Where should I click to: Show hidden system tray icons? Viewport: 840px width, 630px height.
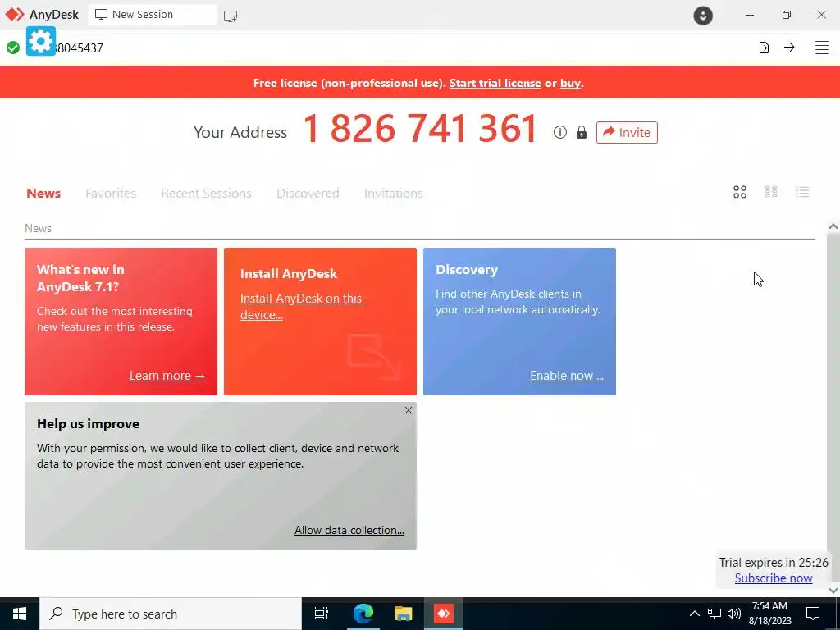pyautogui.click(x=694, y=614)
